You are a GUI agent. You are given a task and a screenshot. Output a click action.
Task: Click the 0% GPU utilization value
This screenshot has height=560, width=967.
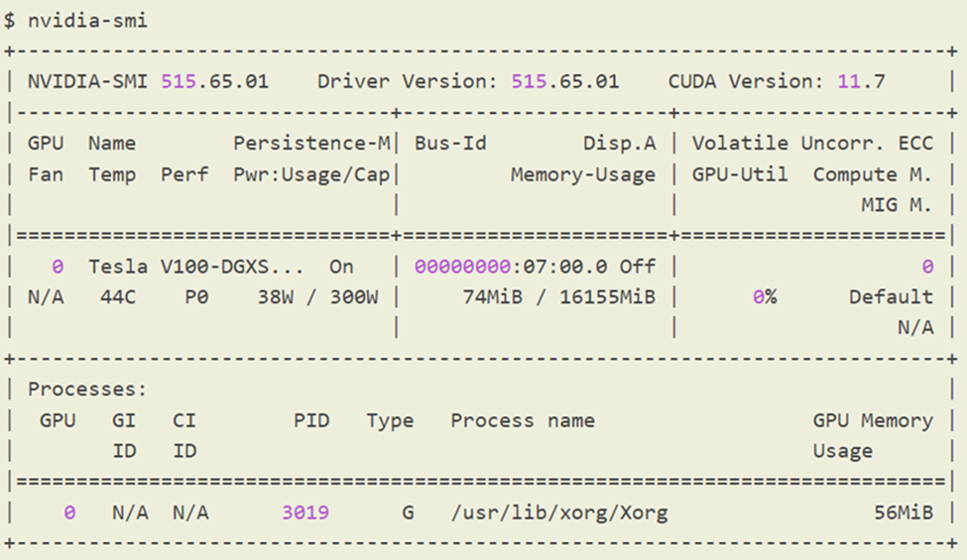tap(765, 297)
